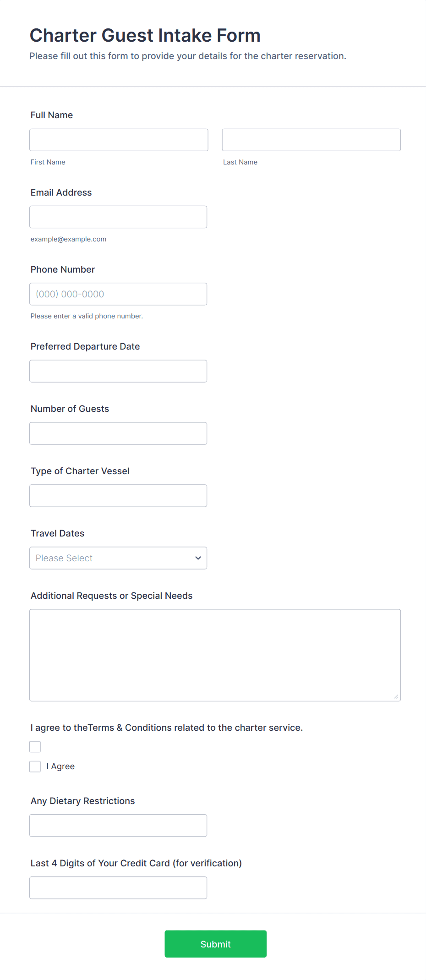Click the First Name input field
426x980 pixels.
pyautogui.click(x=119, y=140)
